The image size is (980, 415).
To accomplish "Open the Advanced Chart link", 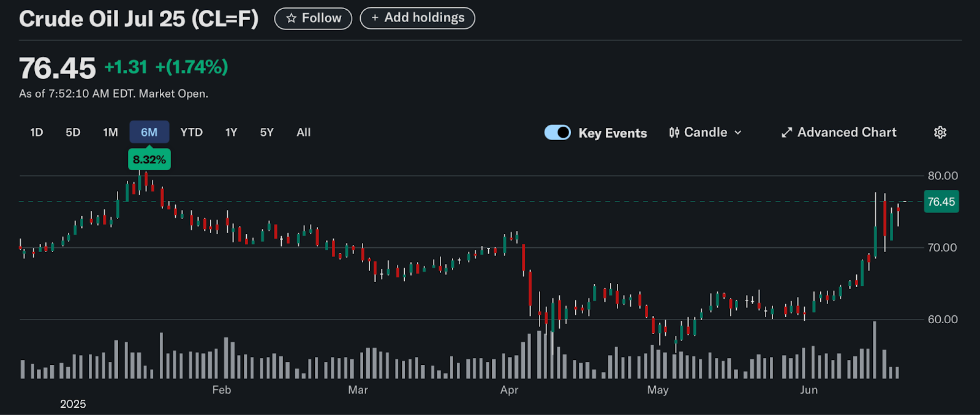I will click(839, 132).
